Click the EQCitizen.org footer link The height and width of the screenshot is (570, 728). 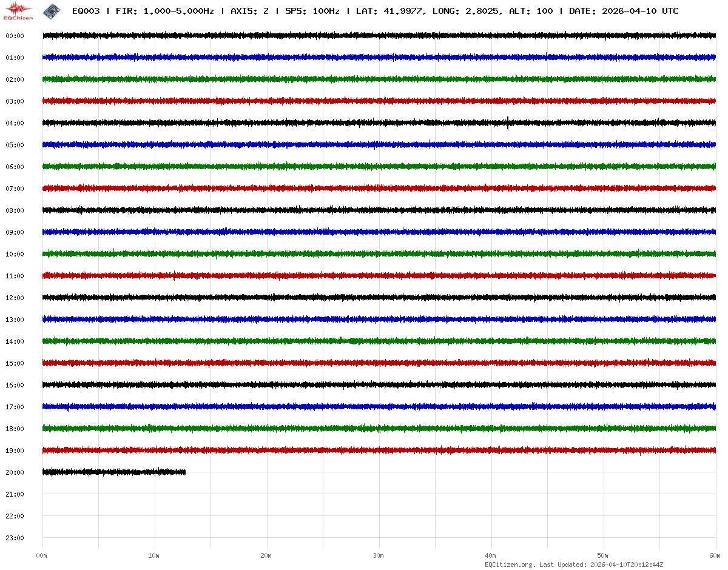pyautogui.click(x=510, y=565)
